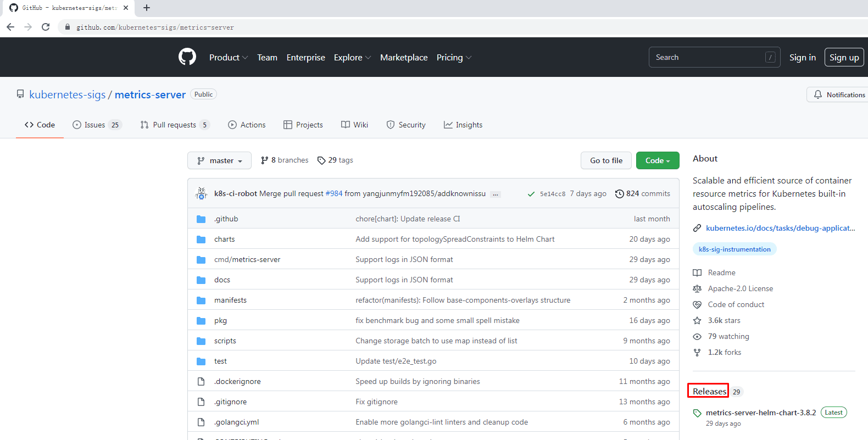Open a new browser tab
The height and width of the screenshot is (440, 868).
click(x=147, y=8)
